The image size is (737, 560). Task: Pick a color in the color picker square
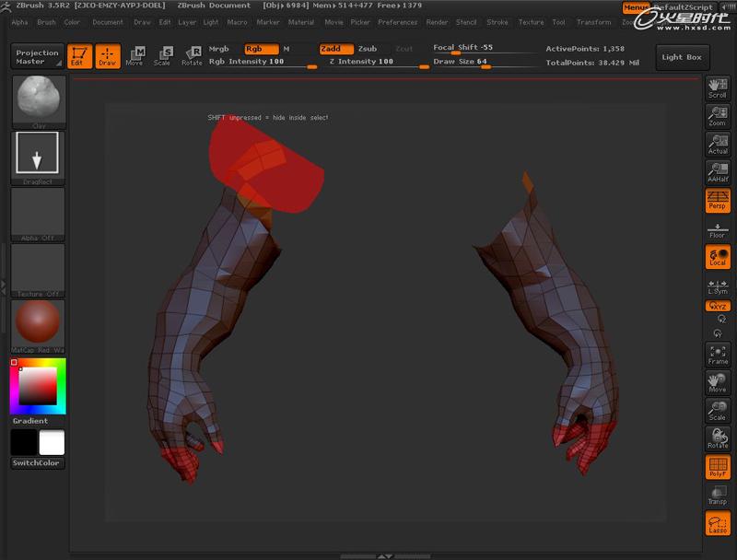tap(38, 386)
